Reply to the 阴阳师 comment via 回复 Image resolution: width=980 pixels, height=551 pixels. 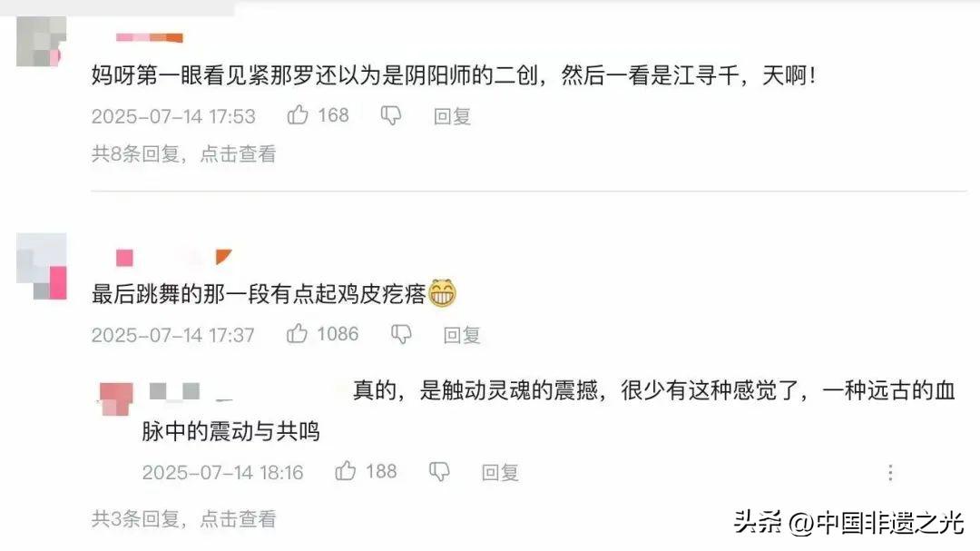[x=452, y=116]
